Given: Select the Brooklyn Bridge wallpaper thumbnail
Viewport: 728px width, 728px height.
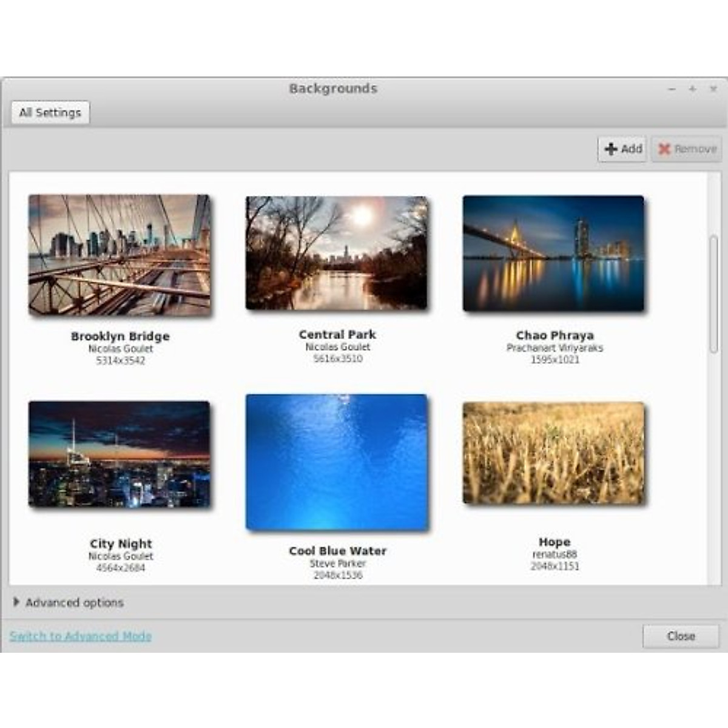Looking at the screenshot, I should coord(120,255).
